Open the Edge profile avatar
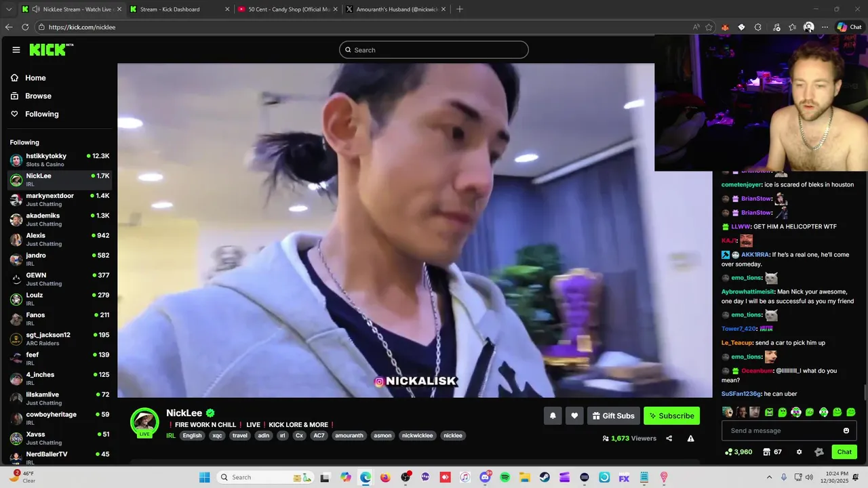868x488 pixels. (x=808, y=27)
